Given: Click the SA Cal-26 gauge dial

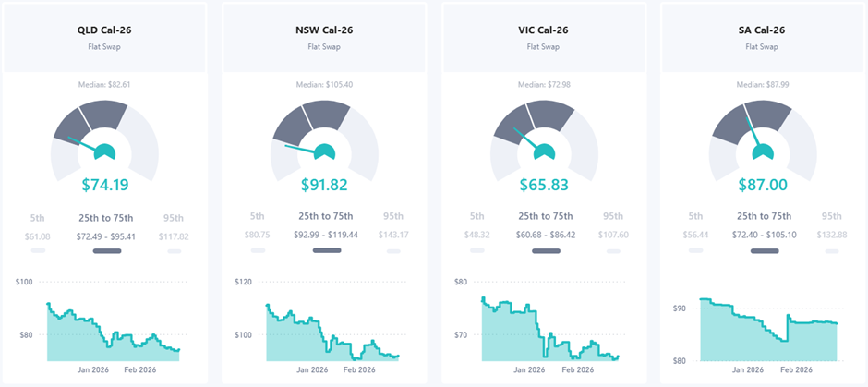Looking at the screenshot, I should (x=764, y=139).
